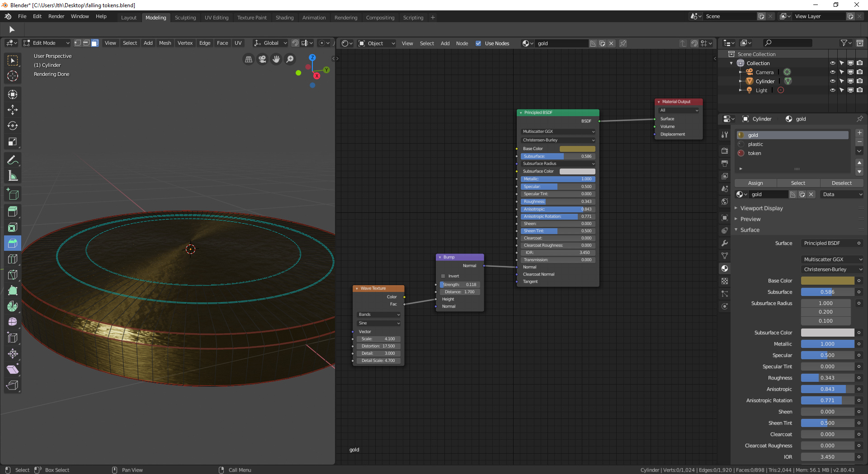
Task: Open the Texture properties tab
Action: 725,281
